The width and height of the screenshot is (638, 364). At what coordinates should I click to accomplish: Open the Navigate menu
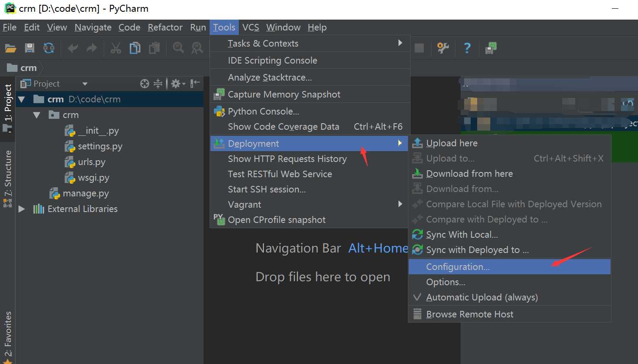[93, 27]
